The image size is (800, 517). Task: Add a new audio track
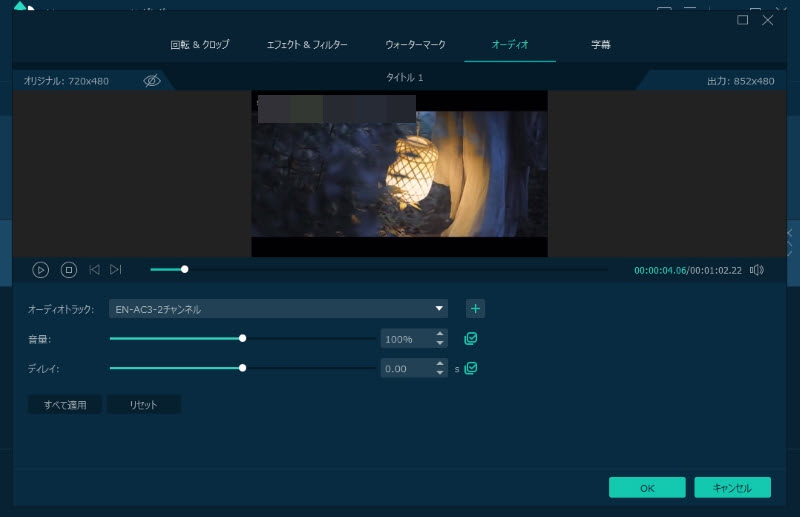click(476, 309)
